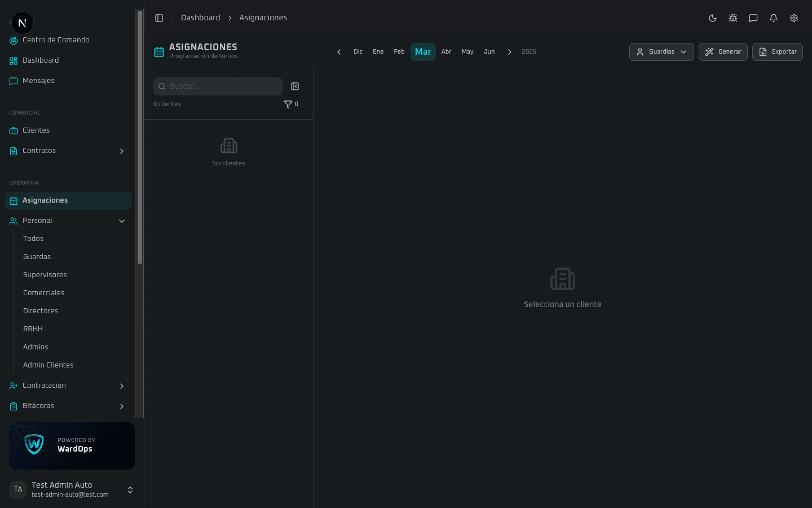Open the chat messages icon in header
Viewport: 812px width, 508px height.
pyautogui.click(x=753, y=18)
